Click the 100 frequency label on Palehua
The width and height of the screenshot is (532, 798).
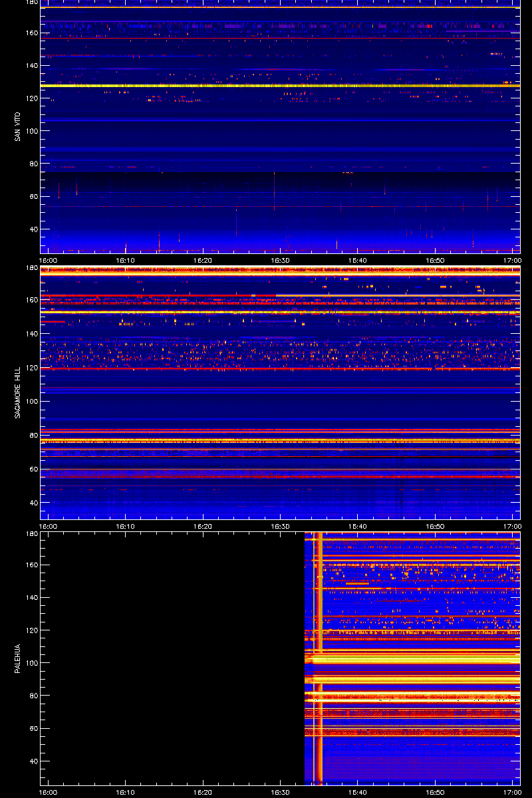coord(31,663)
